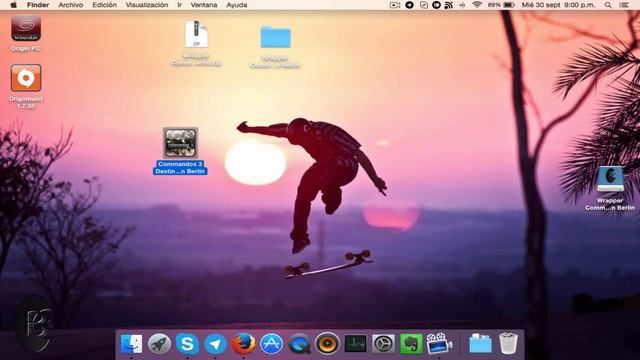Click the Commandos 3 Destin...n Berlin label

180,167
